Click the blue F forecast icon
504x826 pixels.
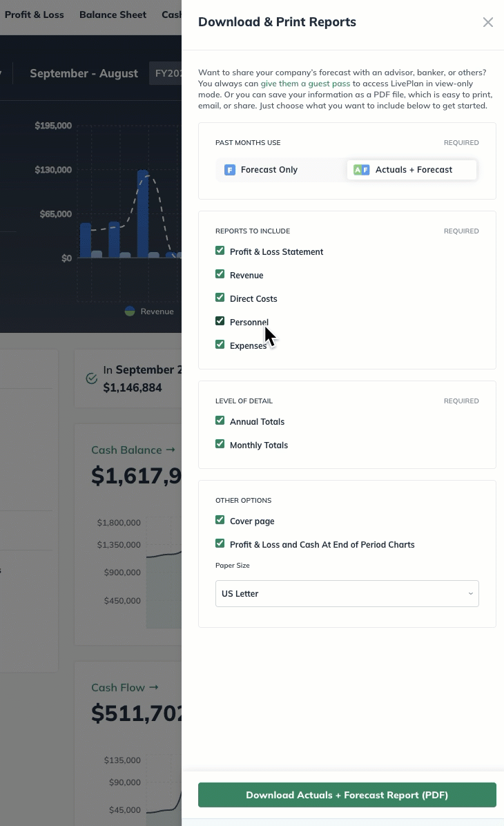tap(230, 170)
